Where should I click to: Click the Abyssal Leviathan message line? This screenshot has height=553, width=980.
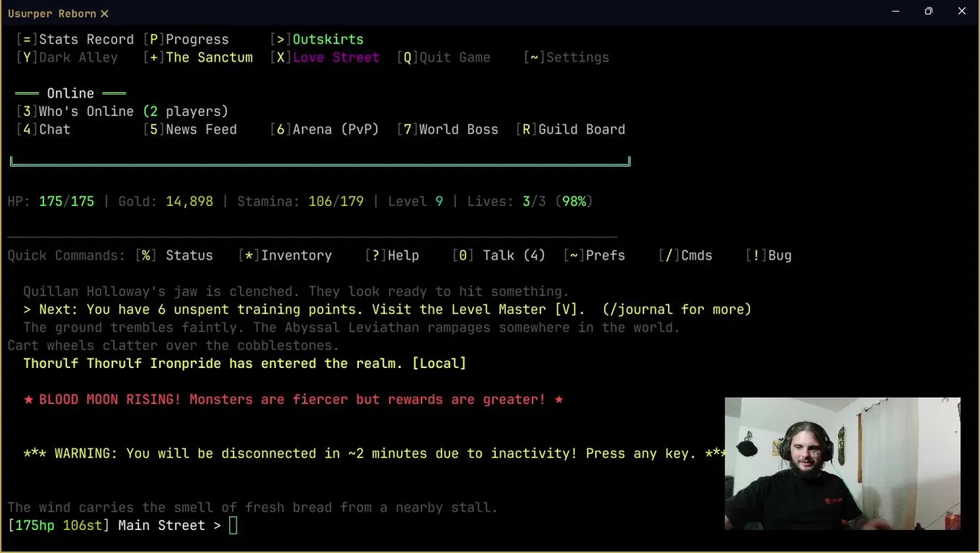pos(351,328)
